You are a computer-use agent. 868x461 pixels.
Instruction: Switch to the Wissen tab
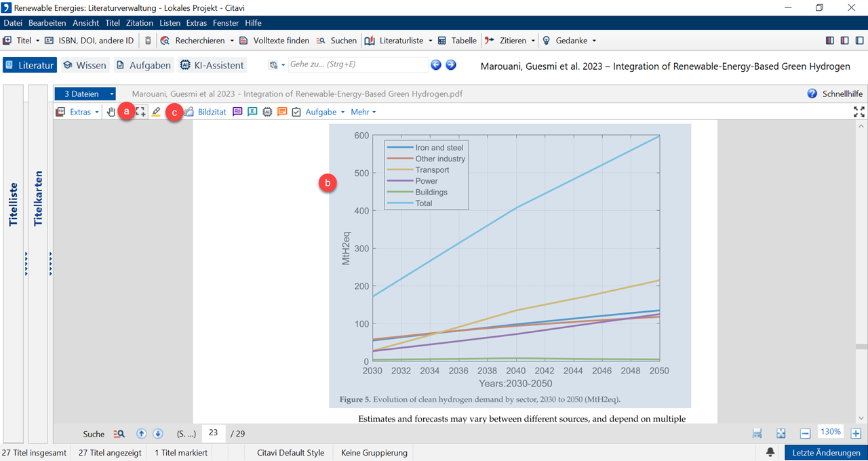[x=85, y=65]
